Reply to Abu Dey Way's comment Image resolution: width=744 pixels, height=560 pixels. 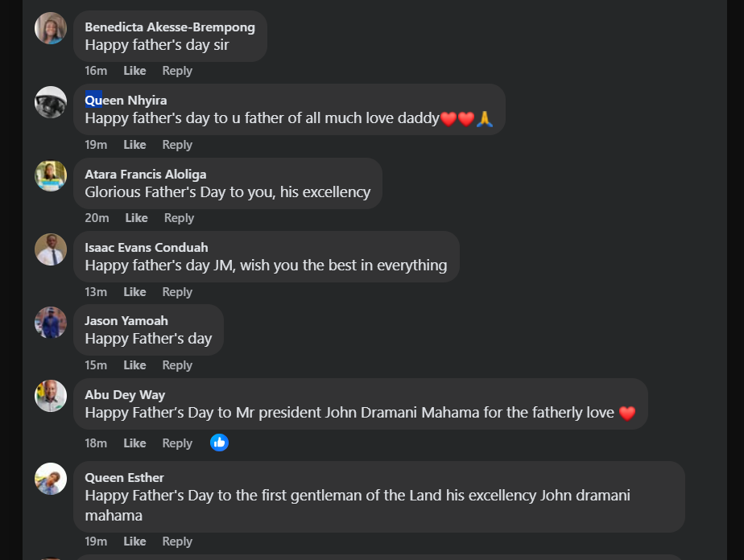(x=177, y=443)
